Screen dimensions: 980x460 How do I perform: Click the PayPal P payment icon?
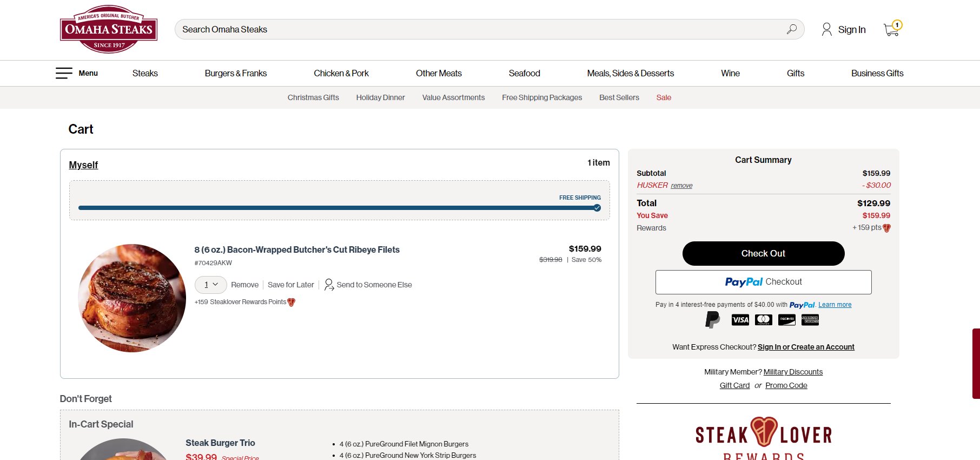coord(713,320)
